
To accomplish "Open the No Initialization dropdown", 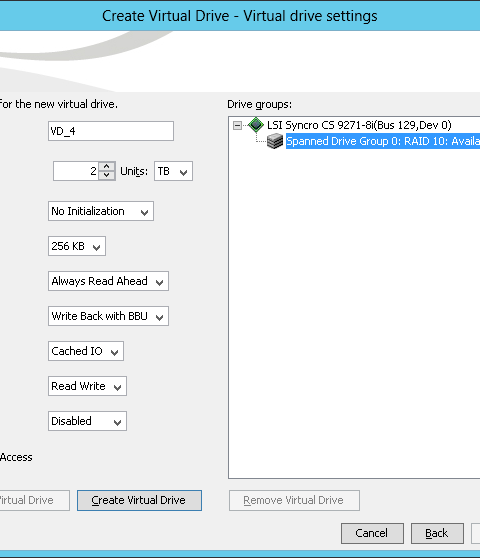I will pos(101,211).
